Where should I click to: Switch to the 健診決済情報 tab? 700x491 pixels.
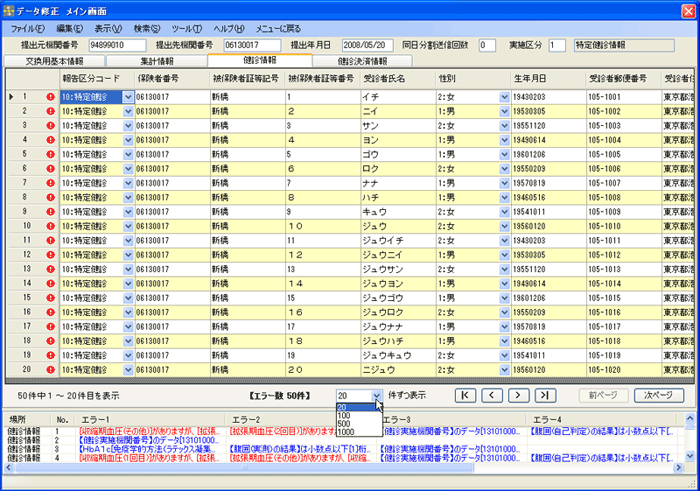click(x=362, y=61)
